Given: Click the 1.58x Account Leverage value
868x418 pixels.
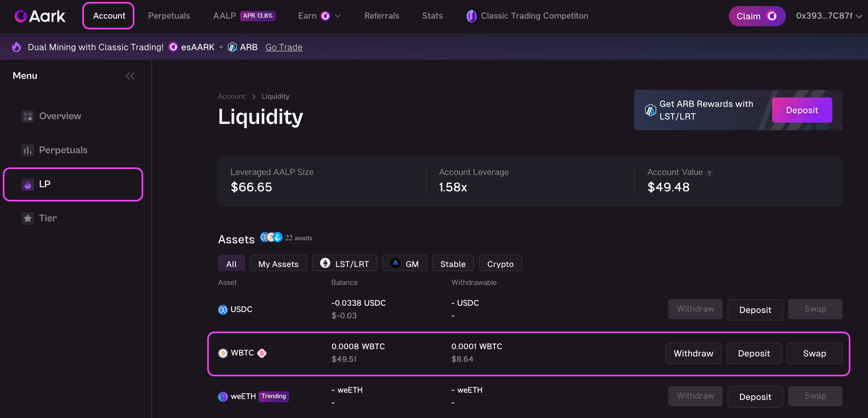Looking at the screenshot, I should coord(453,187).
